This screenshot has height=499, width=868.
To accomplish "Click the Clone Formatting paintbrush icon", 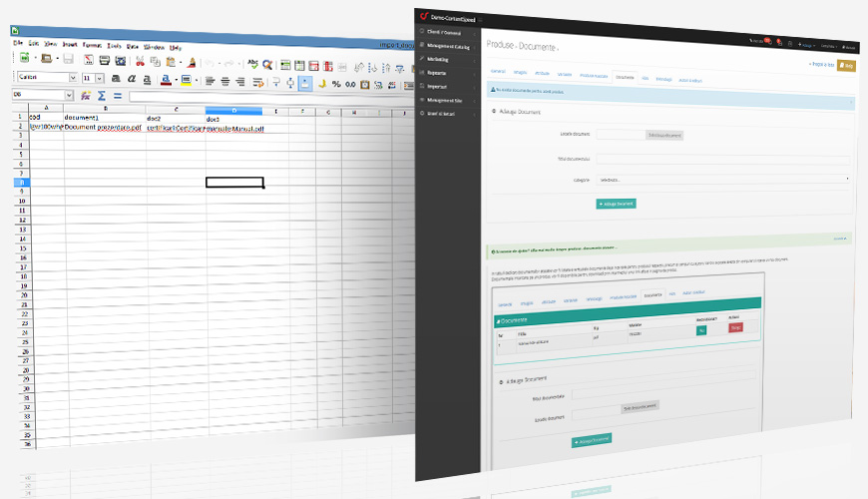I will click(192, 63).
